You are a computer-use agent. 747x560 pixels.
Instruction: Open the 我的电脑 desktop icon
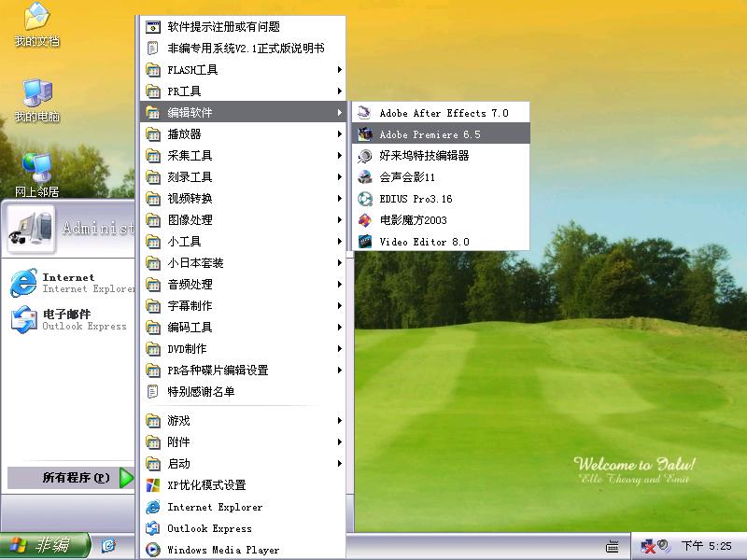(x=37, y=101)
